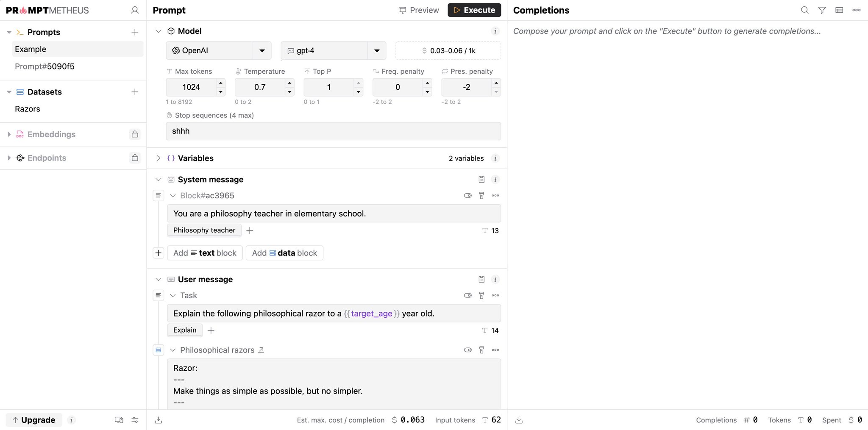Viewport: 868px width, 430px height.
Task: Collapse the User message section
Action: tap(159, 279)
